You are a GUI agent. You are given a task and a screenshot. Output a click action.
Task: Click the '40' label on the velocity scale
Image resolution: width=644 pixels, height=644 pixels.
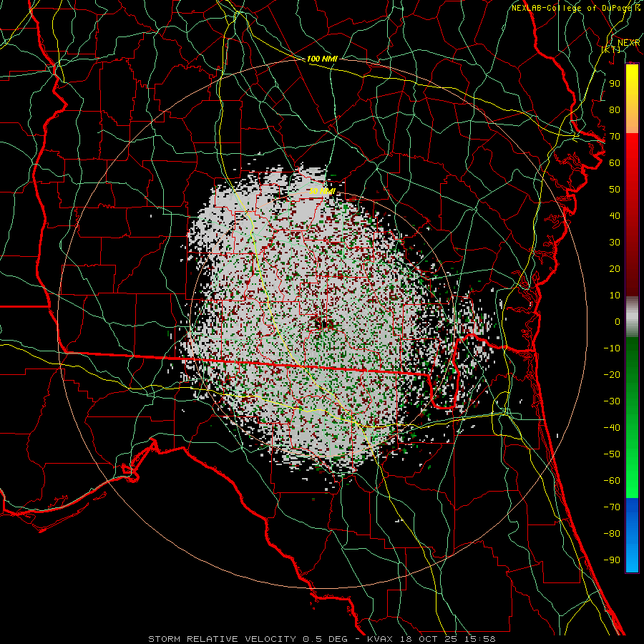(x=615, y=215)
